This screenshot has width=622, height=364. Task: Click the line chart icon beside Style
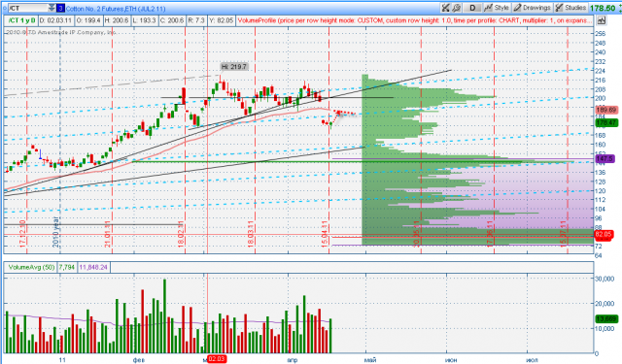coord(488,8)
